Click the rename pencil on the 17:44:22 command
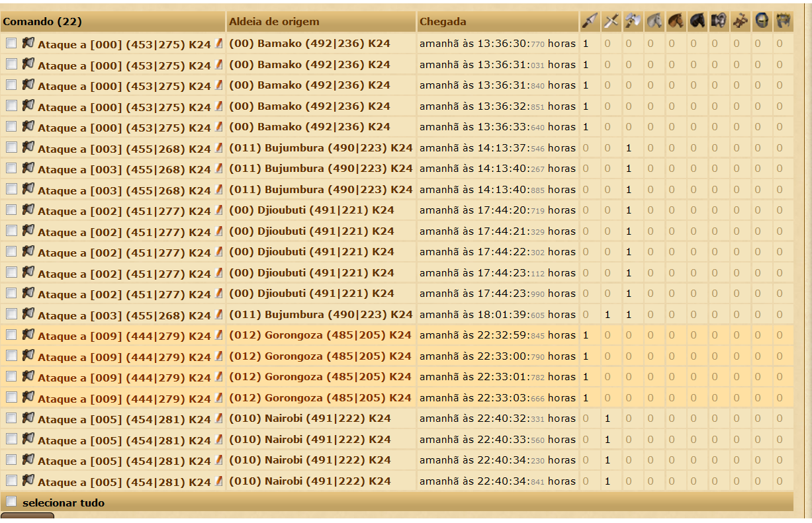The height and width of the screenshot is (523, 812). [x=218, y=252]
